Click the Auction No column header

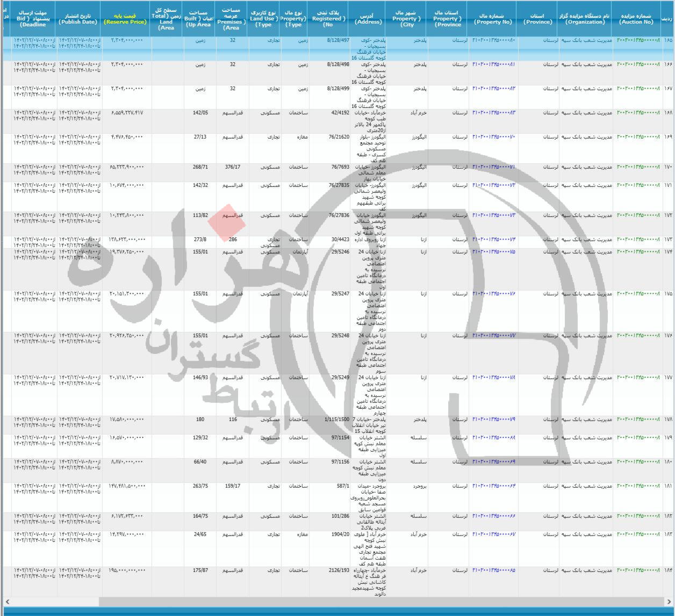coord(637,19)
